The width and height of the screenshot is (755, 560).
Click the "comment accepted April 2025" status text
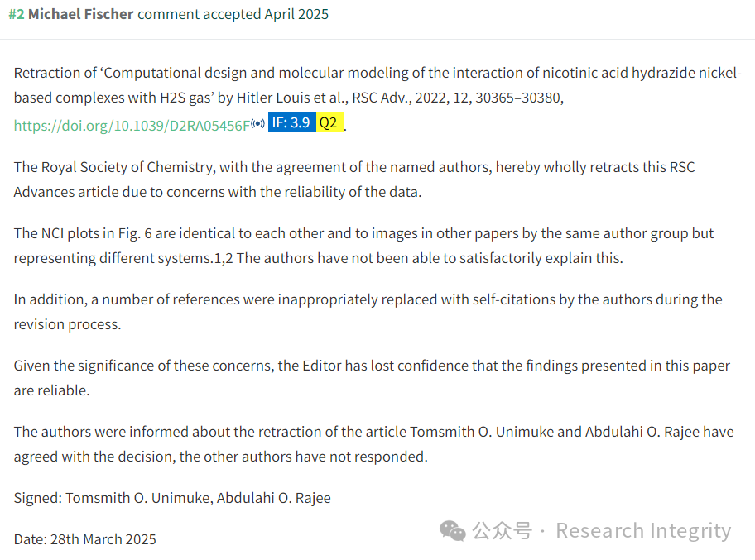click(233, 14)
